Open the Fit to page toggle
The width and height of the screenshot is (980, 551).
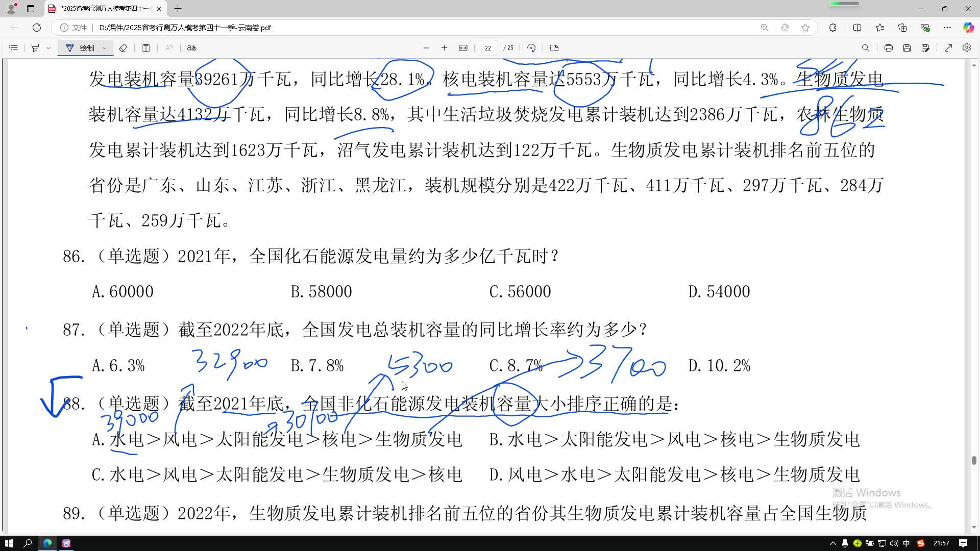(463, 47)
